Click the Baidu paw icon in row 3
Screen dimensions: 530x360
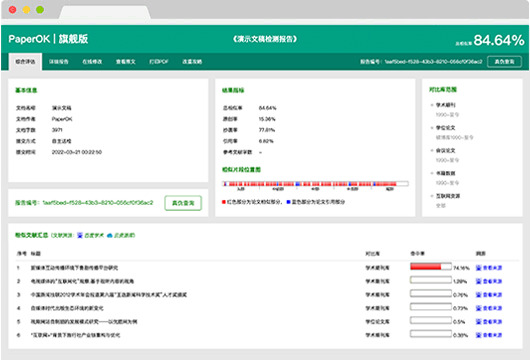coord(478,295)
